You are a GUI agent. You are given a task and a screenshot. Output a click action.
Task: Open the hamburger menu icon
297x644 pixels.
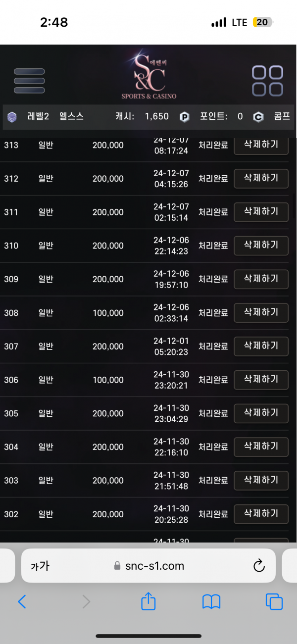(x=29, y=81)
